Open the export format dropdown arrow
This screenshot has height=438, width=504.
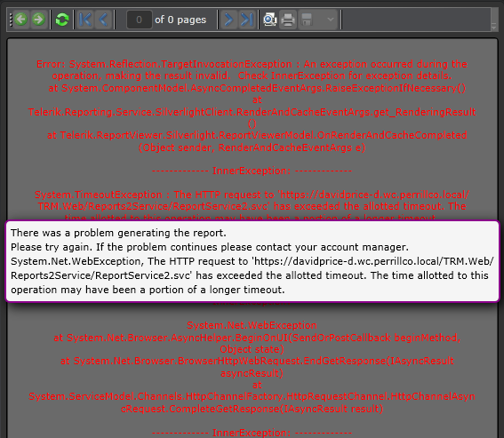pyautogui.click(x=330, y=20)
